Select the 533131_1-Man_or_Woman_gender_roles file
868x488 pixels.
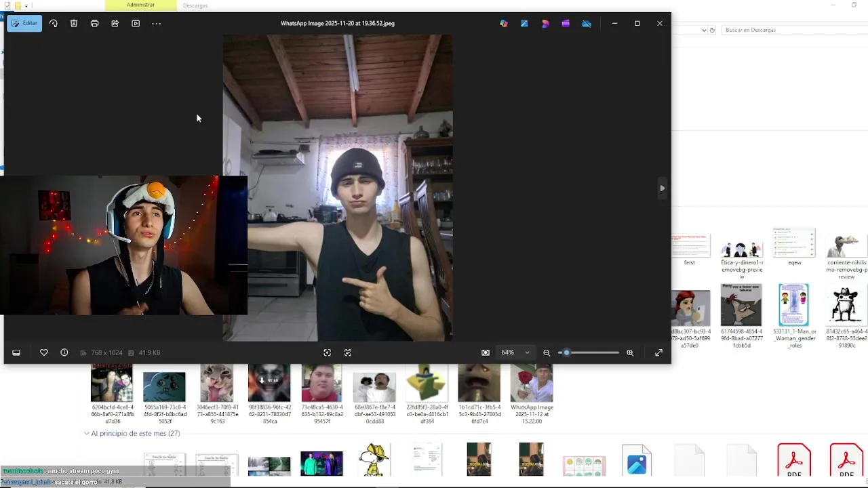tap(795, 317)
